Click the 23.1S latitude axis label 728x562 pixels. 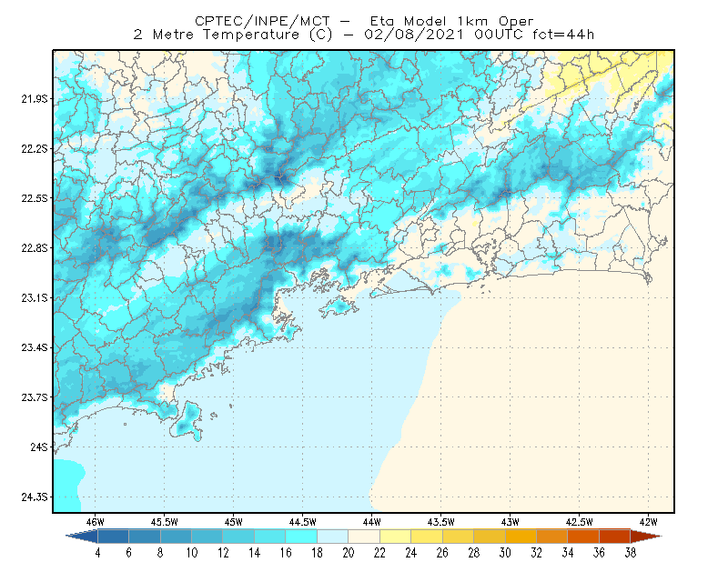coord(35,297)
